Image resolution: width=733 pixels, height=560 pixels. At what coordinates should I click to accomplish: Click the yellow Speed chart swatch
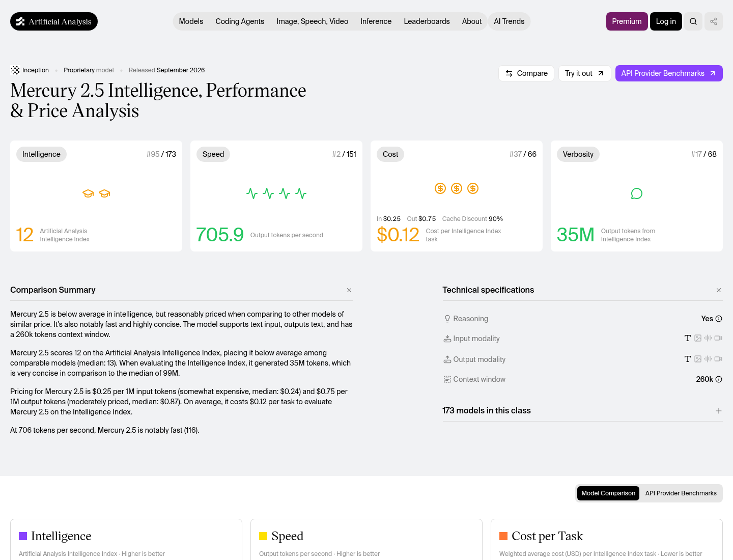263,536
